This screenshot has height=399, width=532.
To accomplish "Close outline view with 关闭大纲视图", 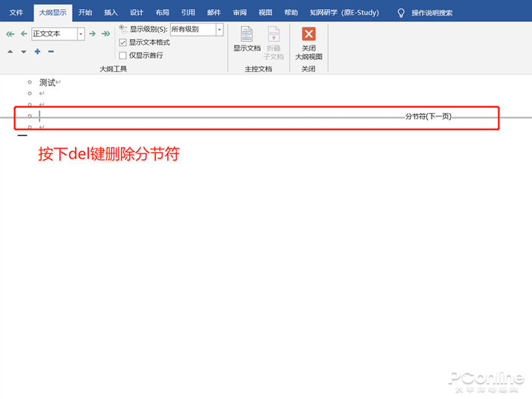I will tap(309, 43).
